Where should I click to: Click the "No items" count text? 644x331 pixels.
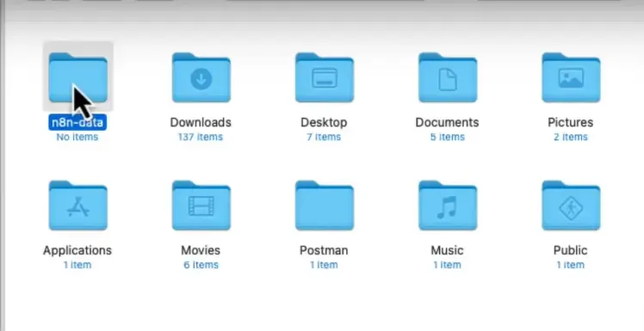(x=77, y=137)
